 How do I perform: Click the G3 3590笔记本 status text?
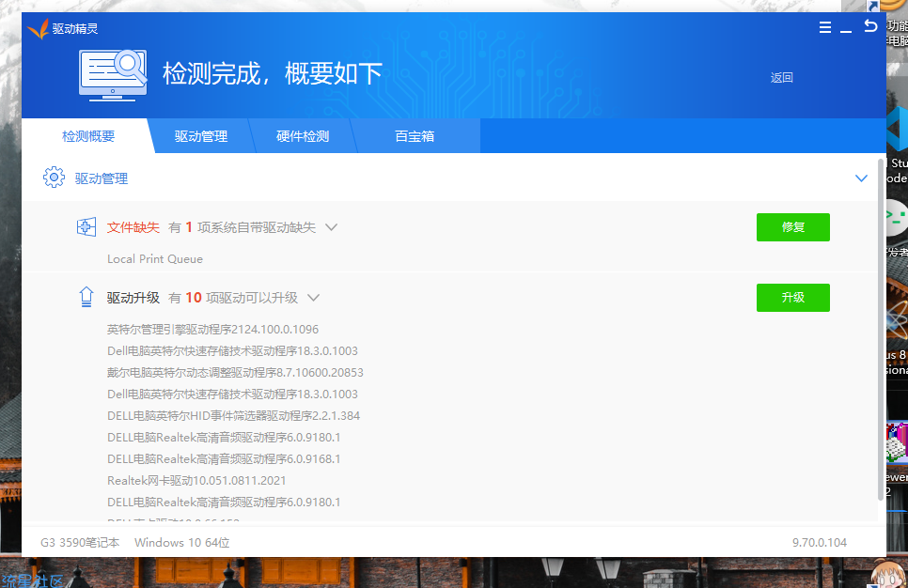(x=80, y=542)
